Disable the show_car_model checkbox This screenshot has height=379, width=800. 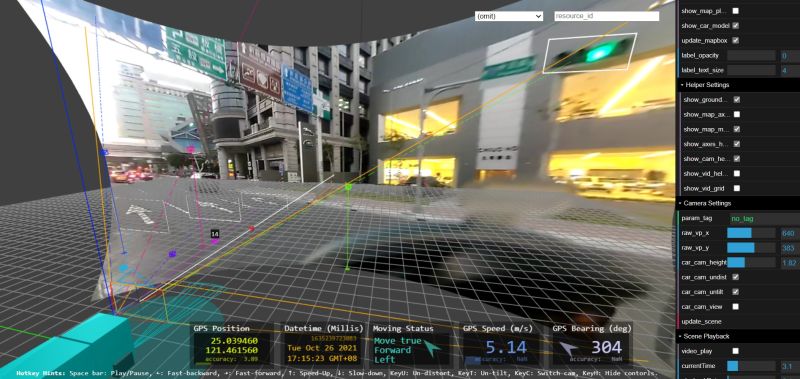735,26
